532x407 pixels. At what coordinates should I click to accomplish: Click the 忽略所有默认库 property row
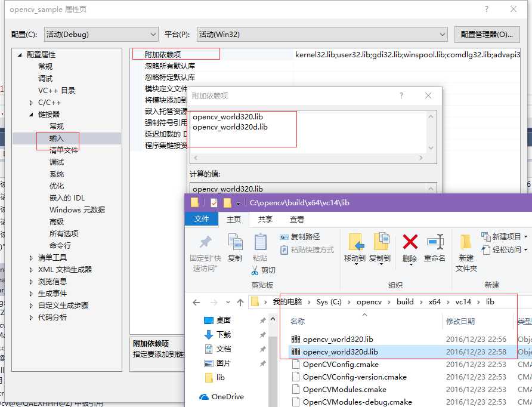(x=325, y=66)
